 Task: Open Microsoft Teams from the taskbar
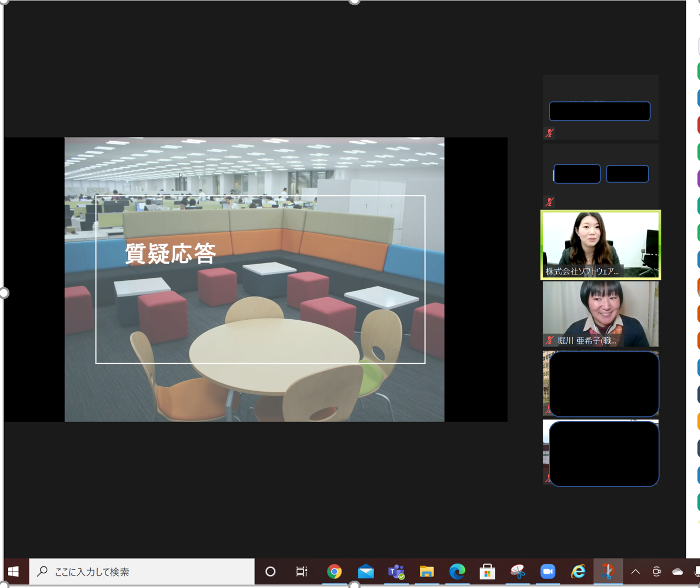coord(396,571)
